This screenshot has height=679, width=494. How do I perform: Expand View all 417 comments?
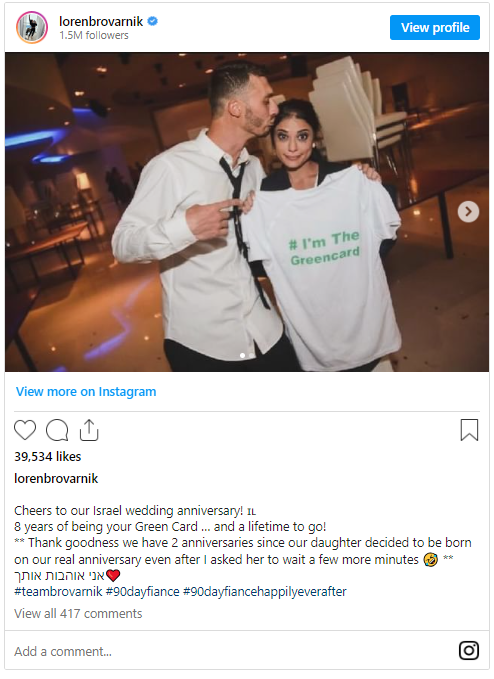click(78, 614)
